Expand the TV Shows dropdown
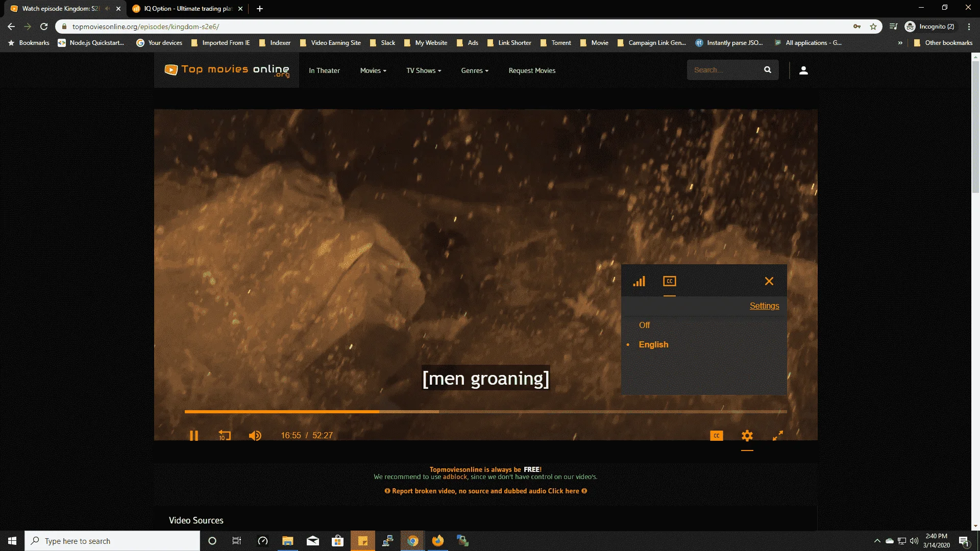980x551 pixels. tap(424, 70)
